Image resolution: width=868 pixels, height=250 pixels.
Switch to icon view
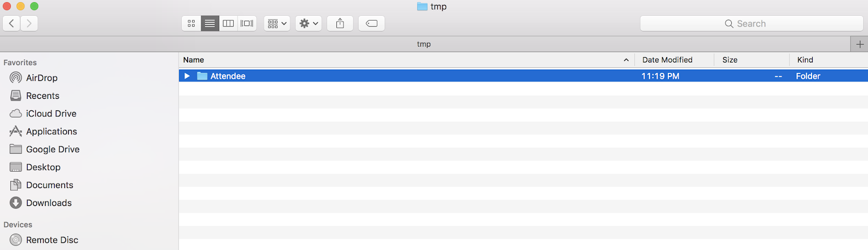191,23
